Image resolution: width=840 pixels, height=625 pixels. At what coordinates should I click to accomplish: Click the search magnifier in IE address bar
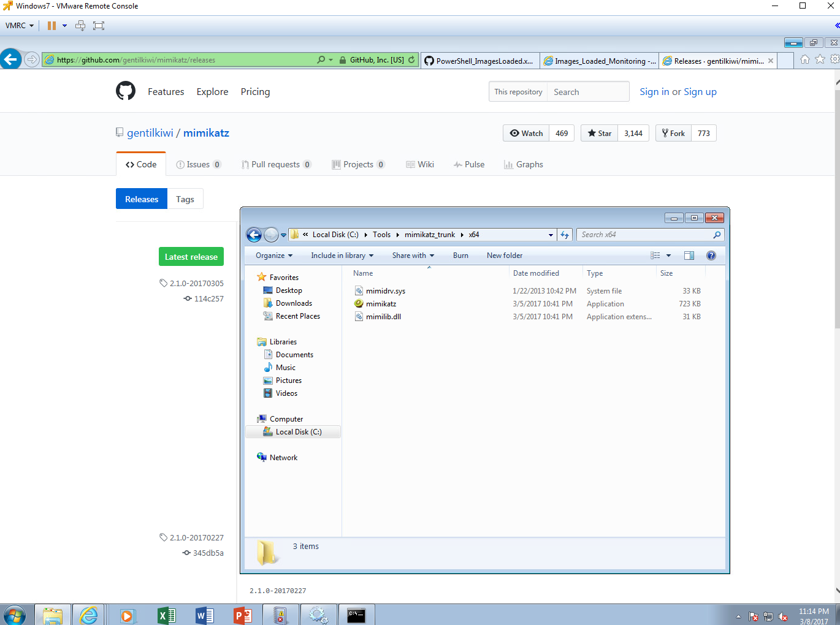pyautogui.click(x=321, y=60)
